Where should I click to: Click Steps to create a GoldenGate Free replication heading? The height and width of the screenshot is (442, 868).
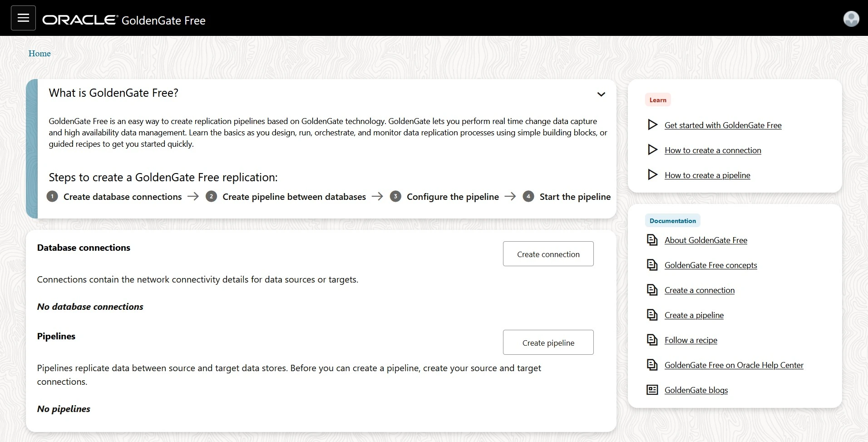(x=163, y=177)
